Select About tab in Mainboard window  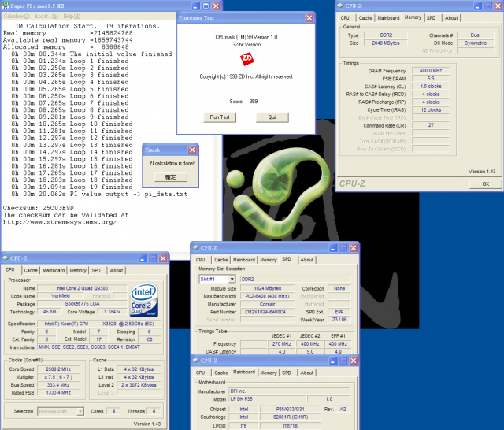(307, 373)
